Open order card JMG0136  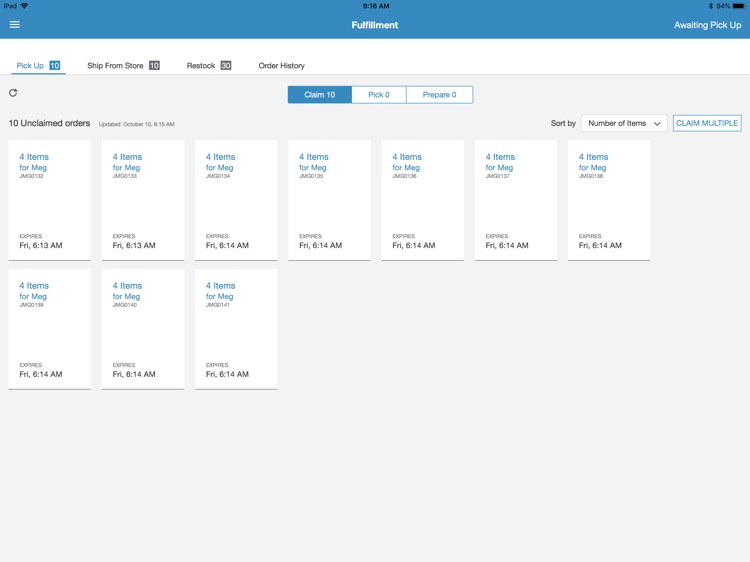point(423,200)
